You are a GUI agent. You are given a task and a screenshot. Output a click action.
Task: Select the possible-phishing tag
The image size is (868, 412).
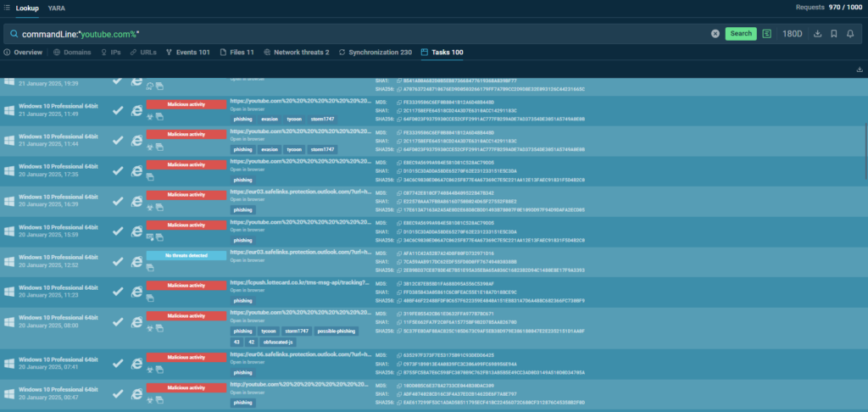[336, 331]
